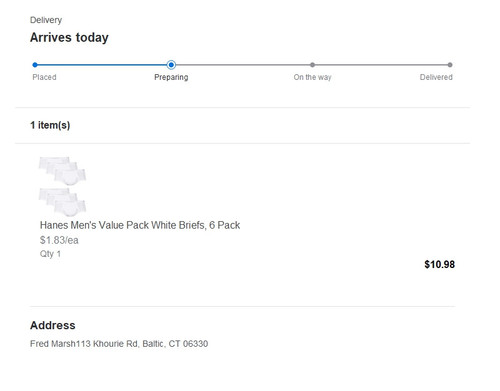
Task: Click the 1 item(s) section header
Action: pyautogui.click(x=50, y=125)
